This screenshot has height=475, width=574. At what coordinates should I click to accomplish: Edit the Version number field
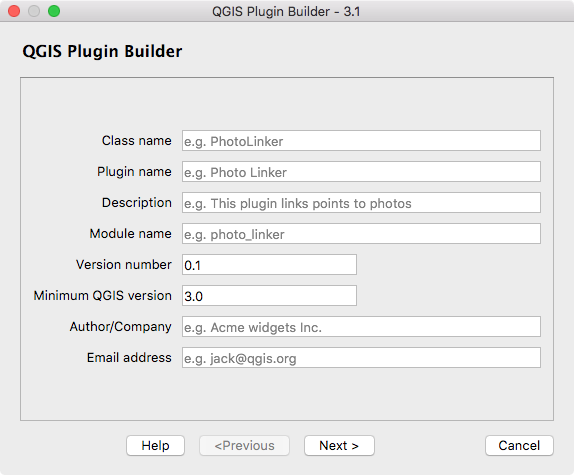click(x=269, y=265)
